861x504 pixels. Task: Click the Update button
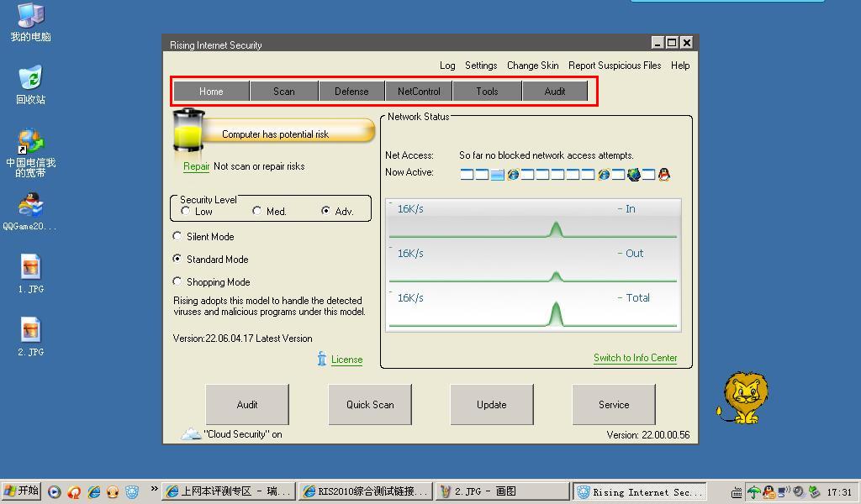(x=491, y=404)
